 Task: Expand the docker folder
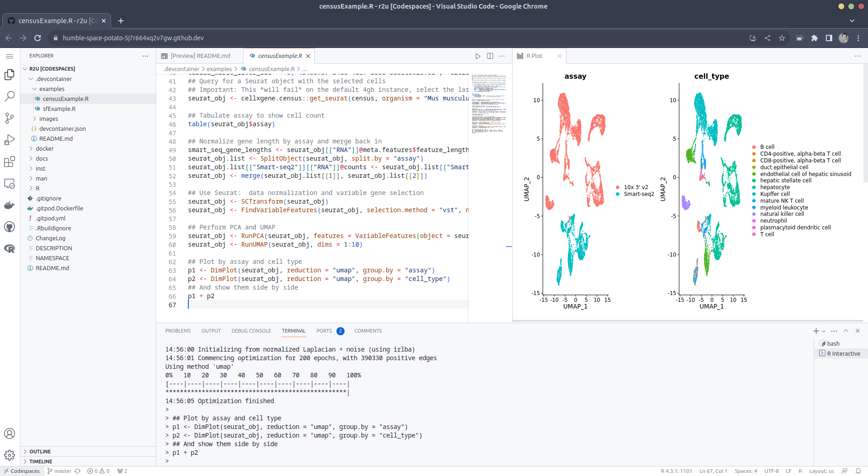(44, 148)
